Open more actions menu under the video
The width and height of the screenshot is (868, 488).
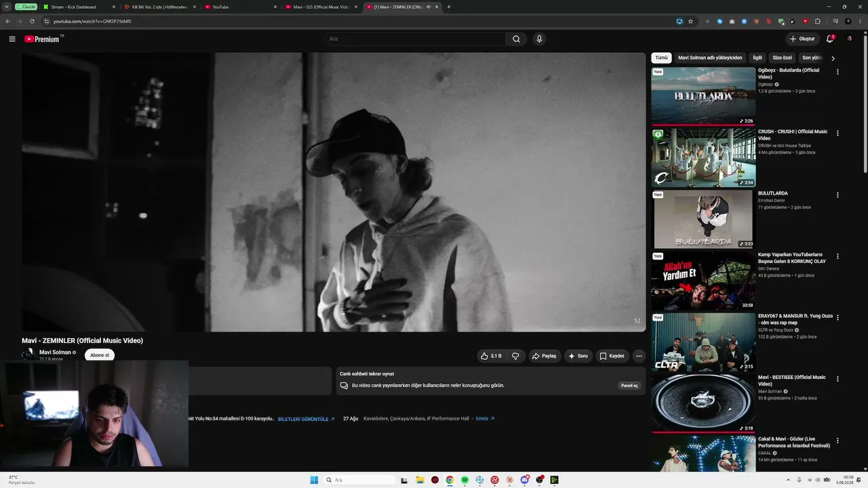pyautogui.click(x=638, y=356)
